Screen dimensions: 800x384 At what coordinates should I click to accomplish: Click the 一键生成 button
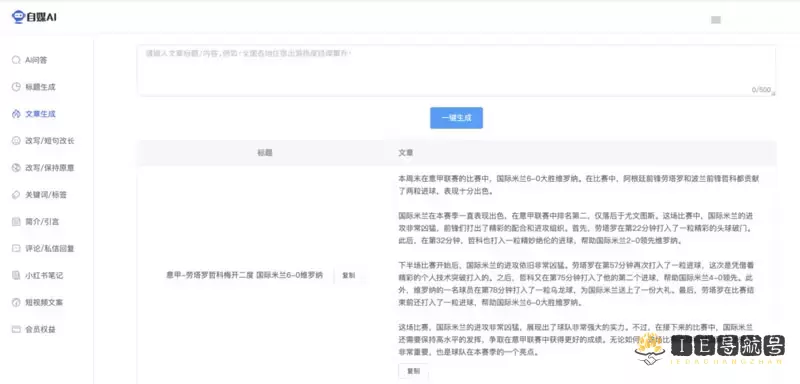(x=456, y=118)
